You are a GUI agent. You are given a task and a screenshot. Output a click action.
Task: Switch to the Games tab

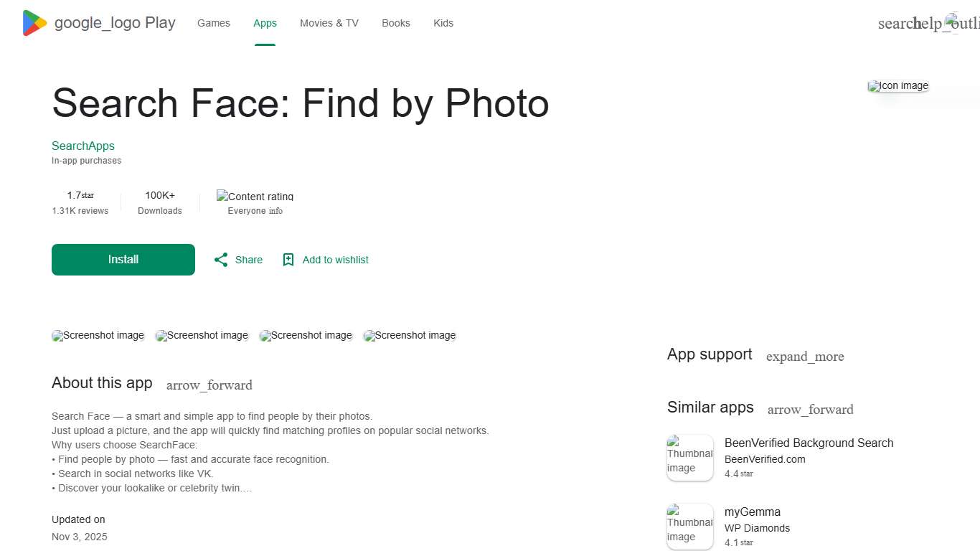pos(213,23)
